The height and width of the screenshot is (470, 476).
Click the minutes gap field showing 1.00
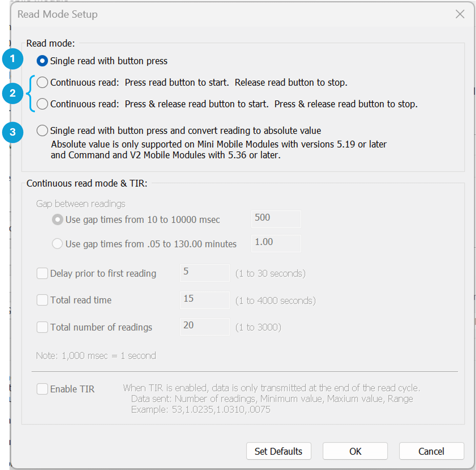(276, 243)
